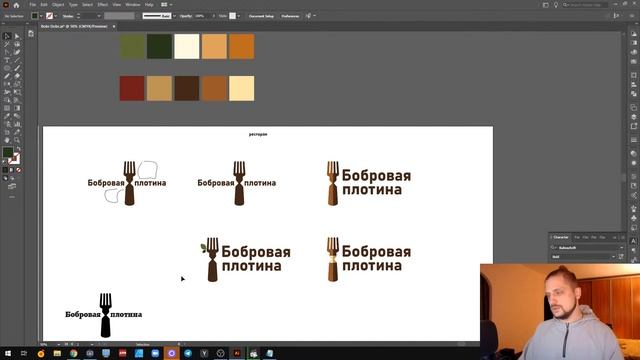Open the Window menu
This screenshot has height=360, width=640.
click(x=133, y=4)
